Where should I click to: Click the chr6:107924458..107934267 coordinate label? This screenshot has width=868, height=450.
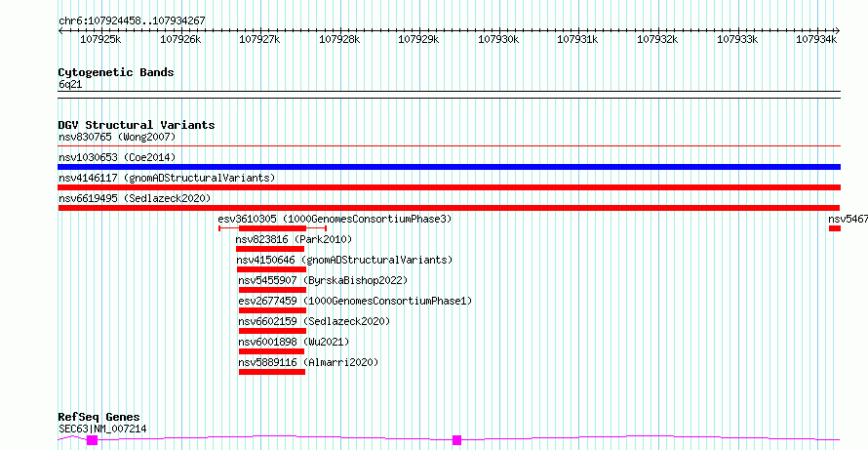click(x=132, y=20)
